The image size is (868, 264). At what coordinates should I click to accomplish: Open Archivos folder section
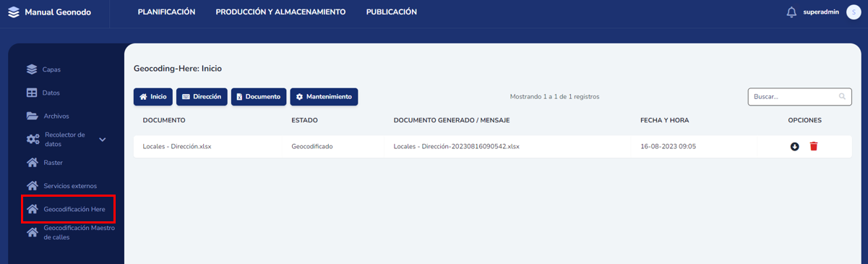coord(56,116)
